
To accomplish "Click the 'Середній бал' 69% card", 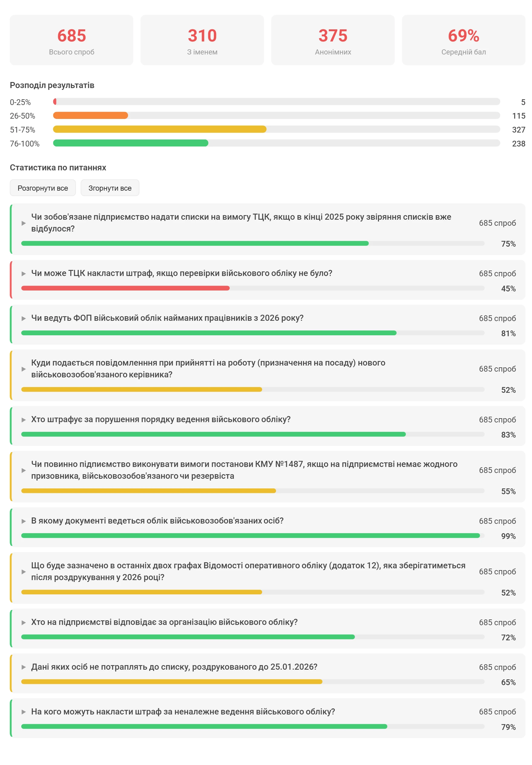I will coord(463,40).
